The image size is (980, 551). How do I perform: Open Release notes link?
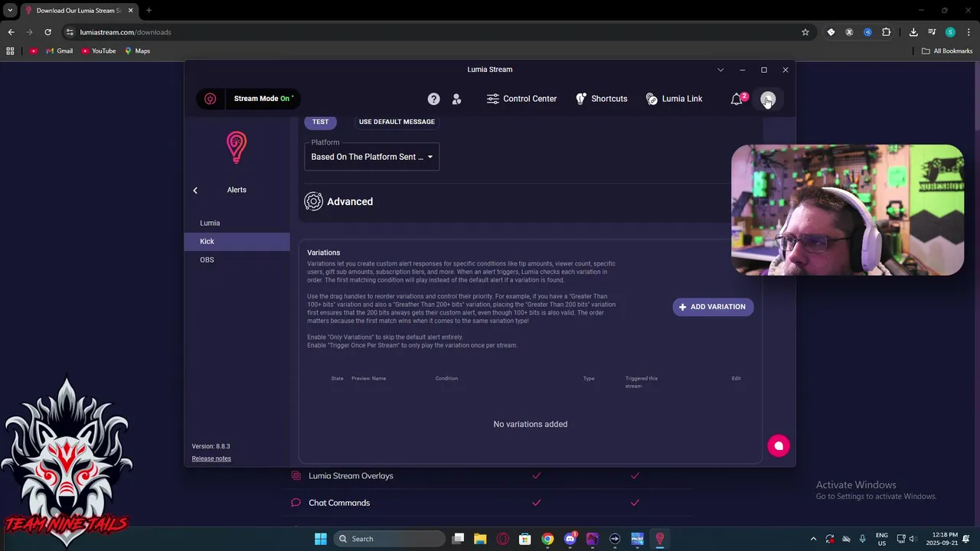coord(211,458)
